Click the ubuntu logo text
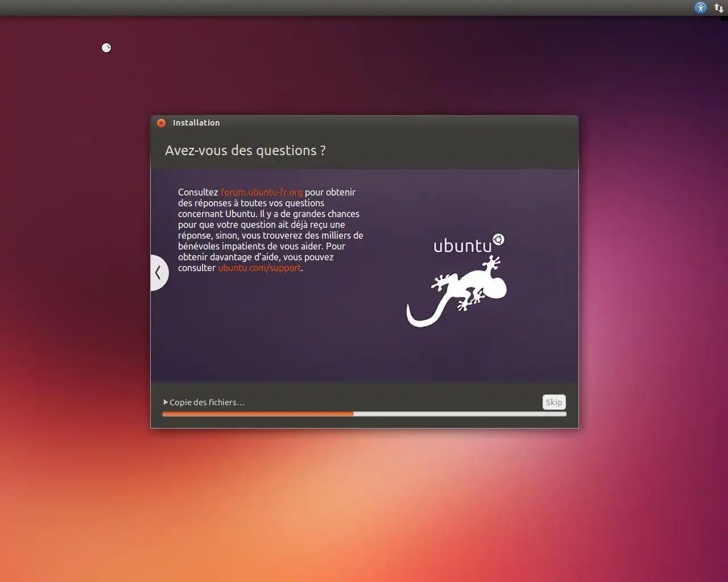Screen dimensions: 728x582 (x=469, y=244)
